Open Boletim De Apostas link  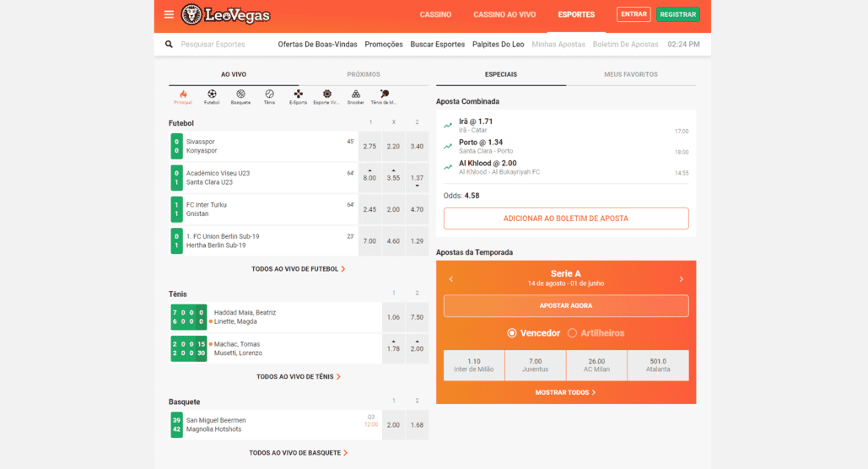(626, 45)
